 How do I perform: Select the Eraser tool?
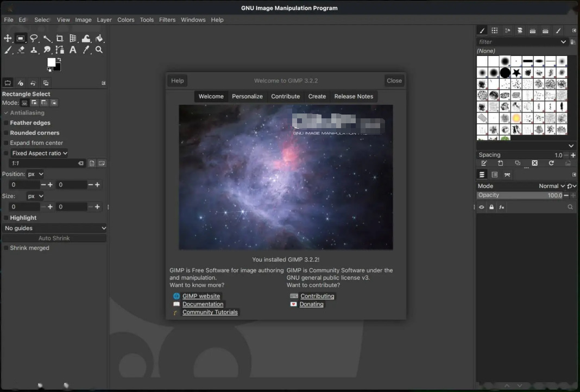tap(21, 49)
